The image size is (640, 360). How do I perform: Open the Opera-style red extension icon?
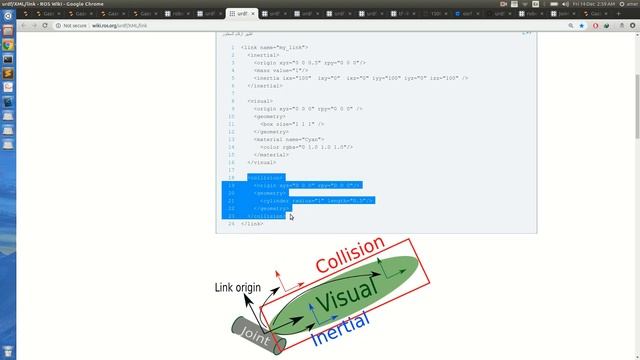[596, 25]
